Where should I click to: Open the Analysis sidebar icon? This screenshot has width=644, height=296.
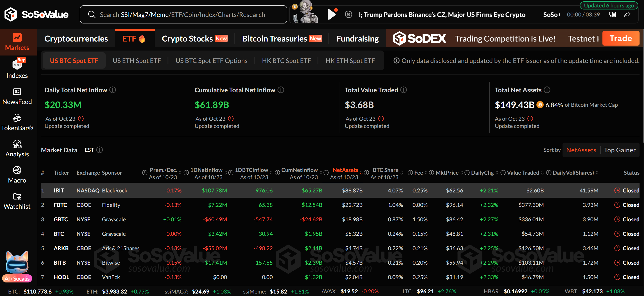coord(17,144)
